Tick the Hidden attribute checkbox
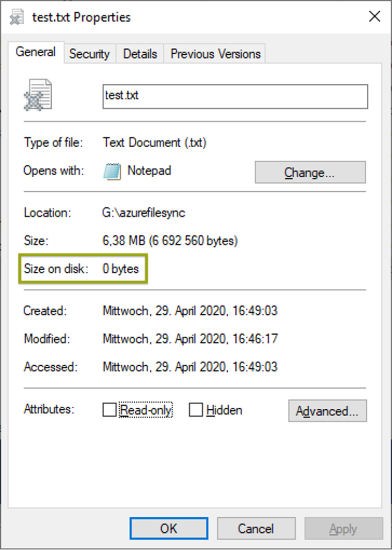The width and height of the screenshot is (392, 550). click(196, 410)
